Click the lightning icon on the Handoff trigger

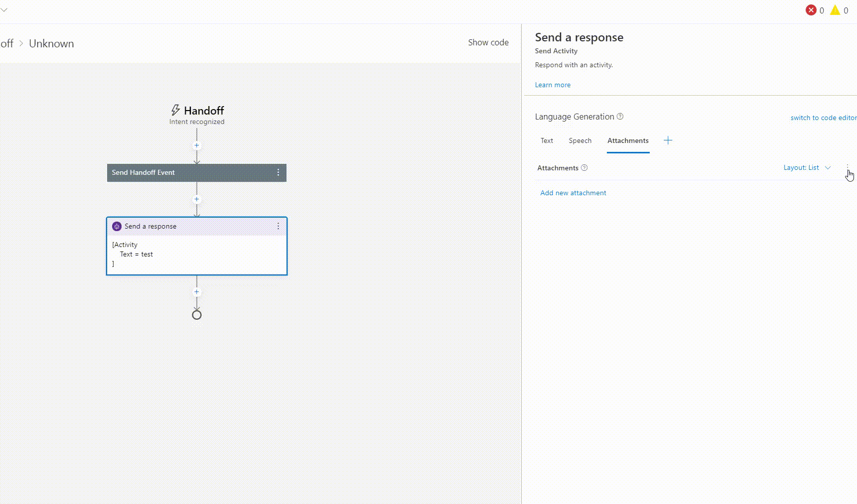pos(175,110)
